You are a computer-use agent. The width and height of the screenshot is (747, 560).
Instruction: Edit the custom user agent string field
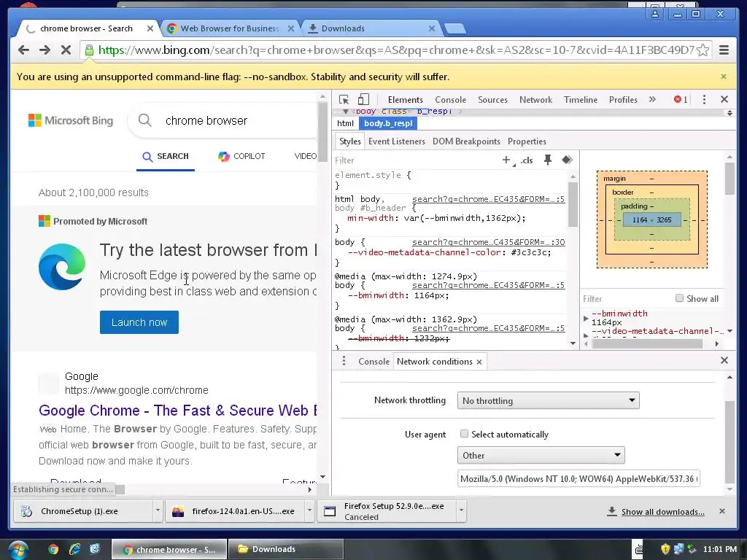coord(578,478)
